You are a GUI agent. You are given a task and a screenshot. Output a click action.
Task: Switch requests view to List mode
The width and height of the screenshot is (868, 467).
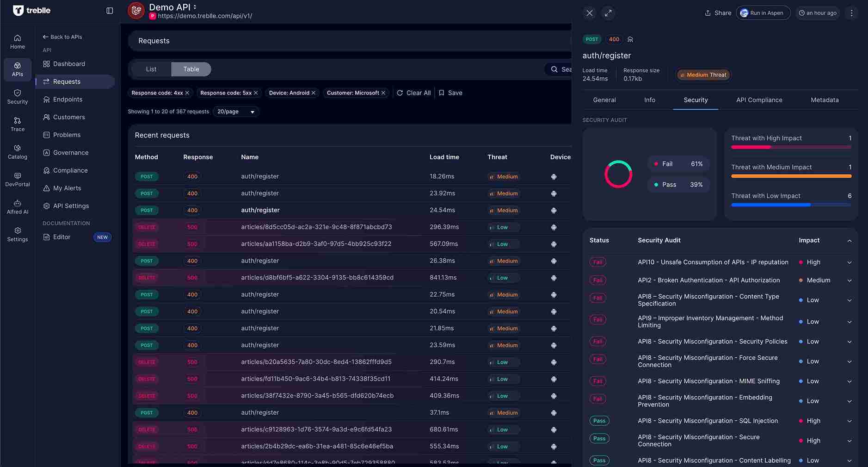(x=151, y=69)
